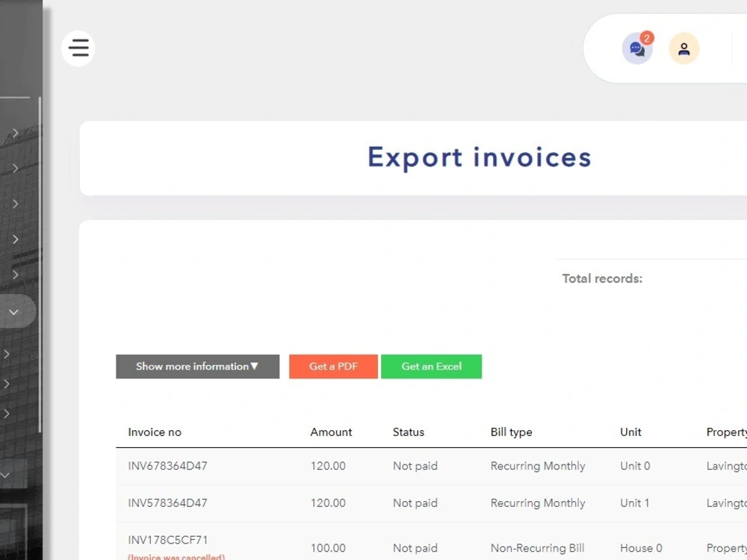This screenshot has height=560, width=747.
Task: Expand the second sidebar chevron item
Action: coord(15,168)
